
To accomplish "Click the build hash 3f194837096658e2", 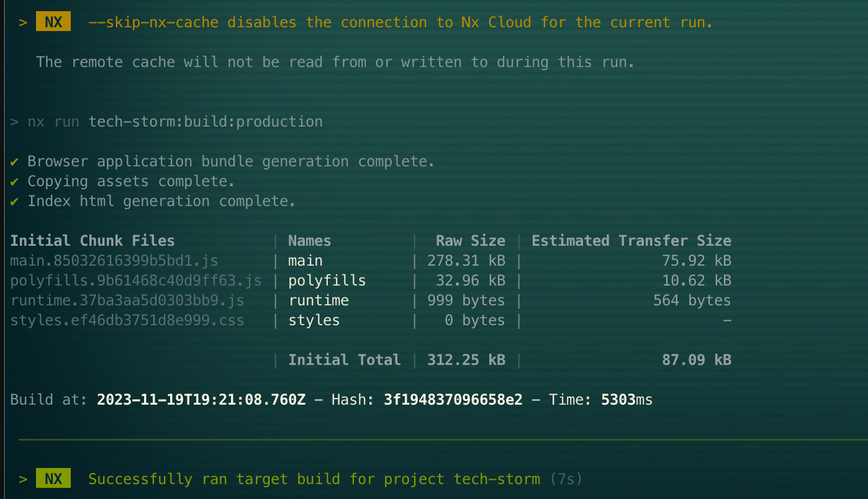I will point(453,400).
